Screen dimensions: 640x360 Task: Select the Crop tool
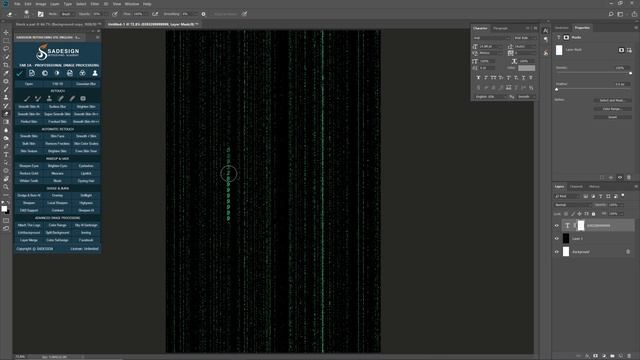(6, 65)
